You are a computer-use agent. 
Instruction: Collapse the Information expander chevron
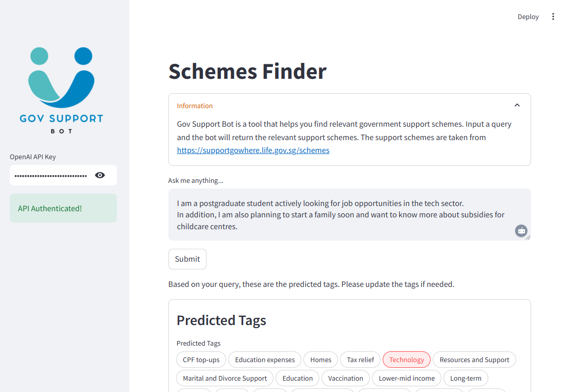(x=517, y=106)
